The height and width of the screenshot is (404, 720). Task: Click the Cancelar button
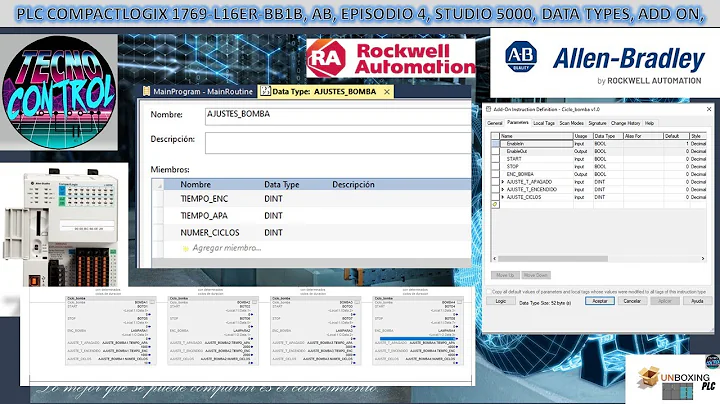(x=632, y=301)
